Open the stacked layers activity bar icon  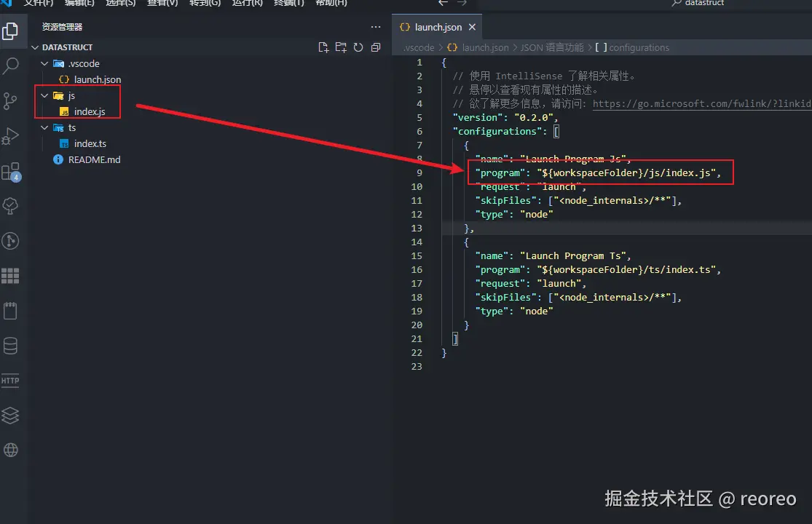10,416
